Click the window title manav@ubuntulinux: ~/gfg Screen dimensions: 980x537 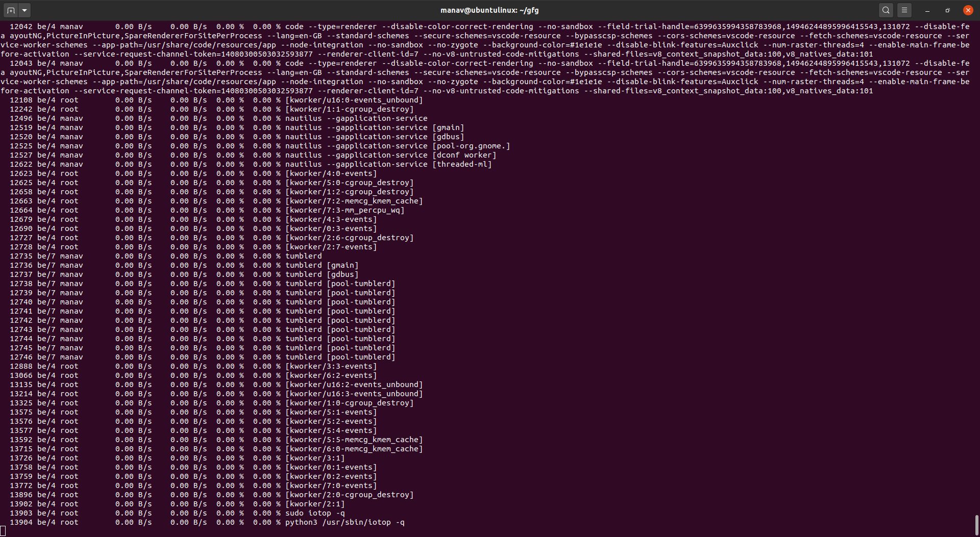[x=489, y=10]
